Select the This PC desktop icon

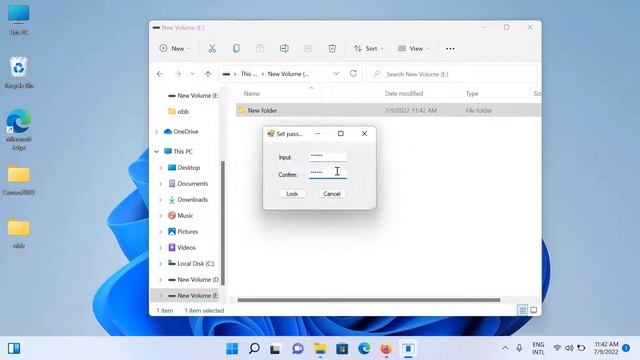[x=19, y=20]
